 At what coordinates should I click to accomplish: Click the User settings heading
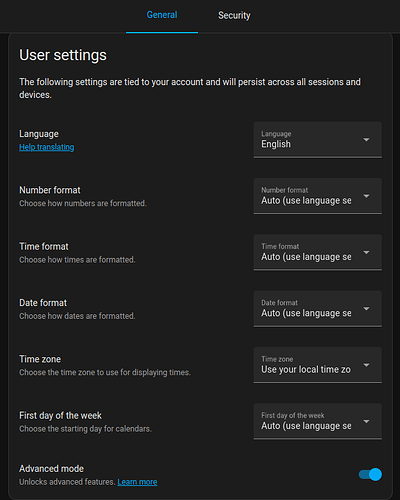(x=63, y=55)
